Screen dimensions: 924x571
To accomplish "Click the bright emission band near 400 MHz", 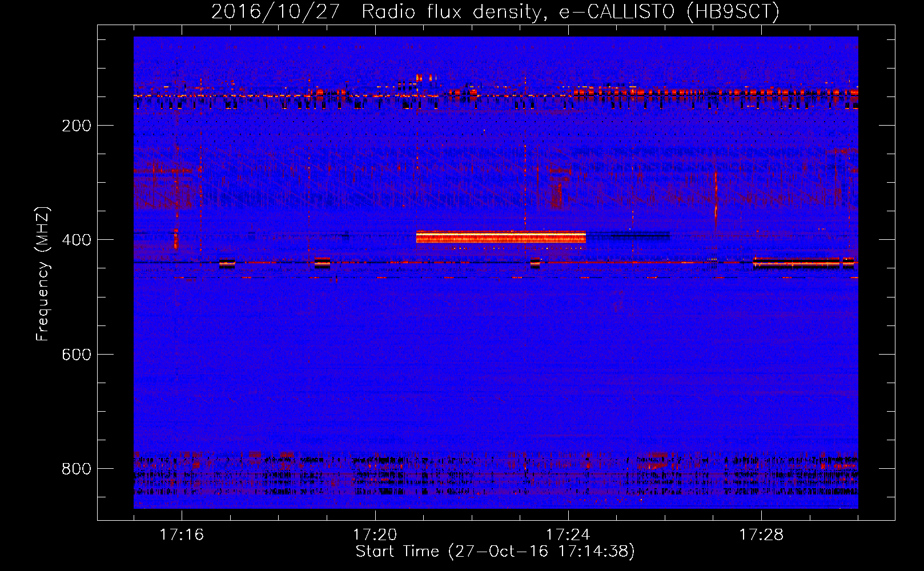I will [501, 237].
